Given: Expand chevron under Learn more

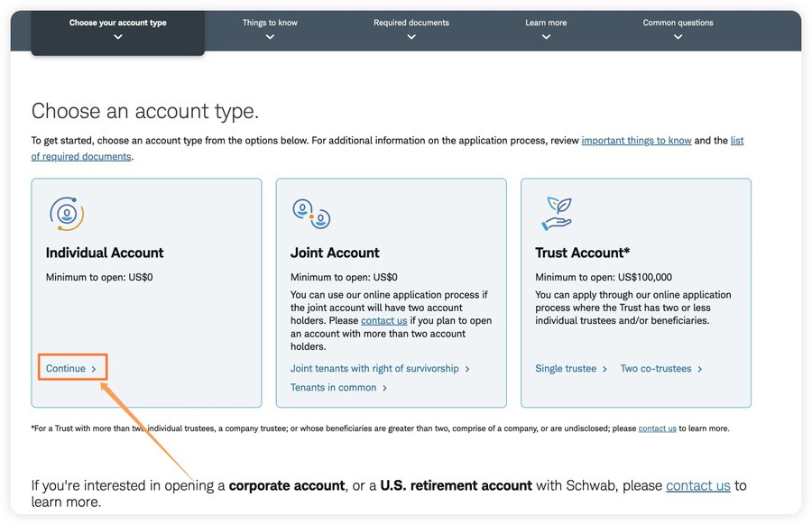Looking at the screenshot, I should [x=546, y=37].
